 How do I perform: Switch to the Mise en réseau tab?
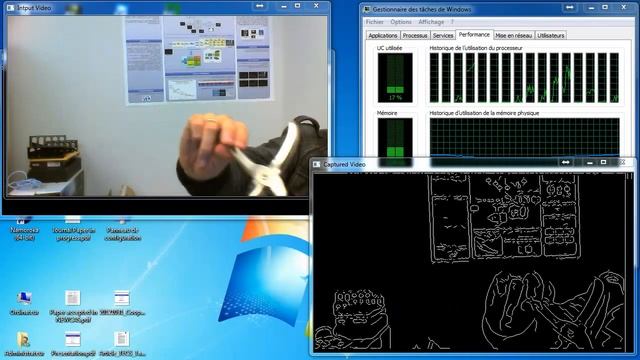click(x=513, y=36)
